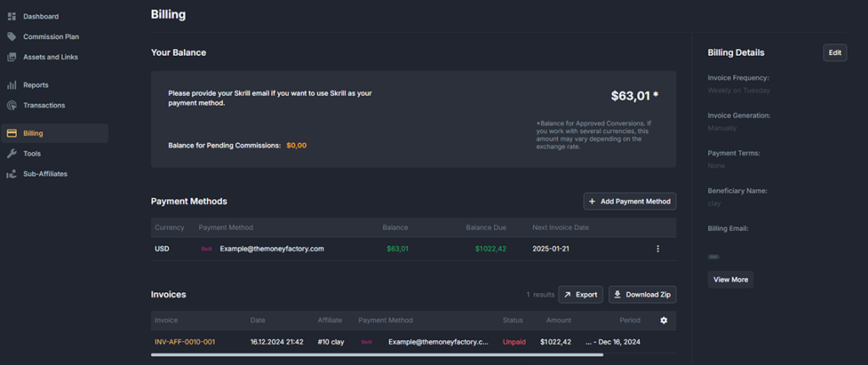Open invoices table column settings gear

pyautogui.click(x=664, y=320)
